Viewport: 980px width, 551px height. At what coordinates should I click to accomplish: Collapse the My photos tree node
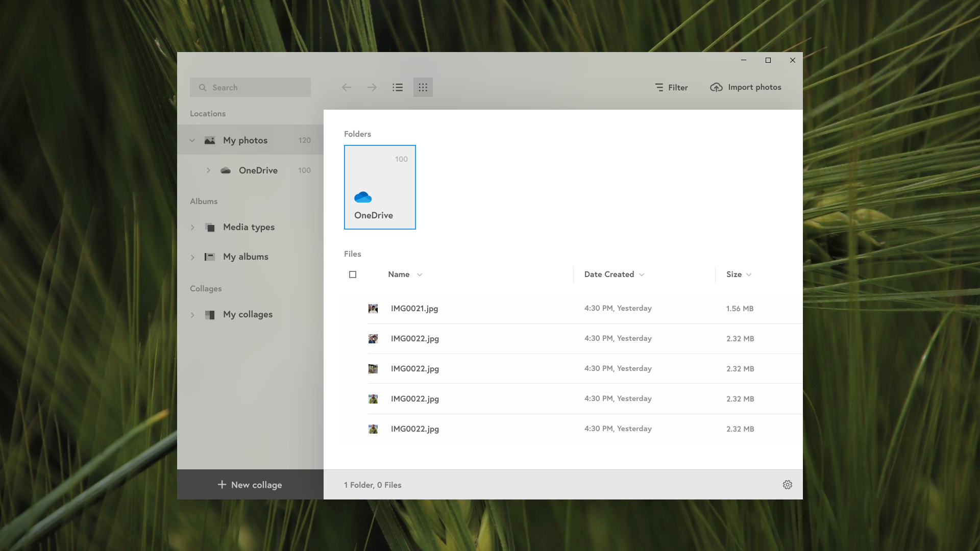pyautogui.click(x=192, y=140)
